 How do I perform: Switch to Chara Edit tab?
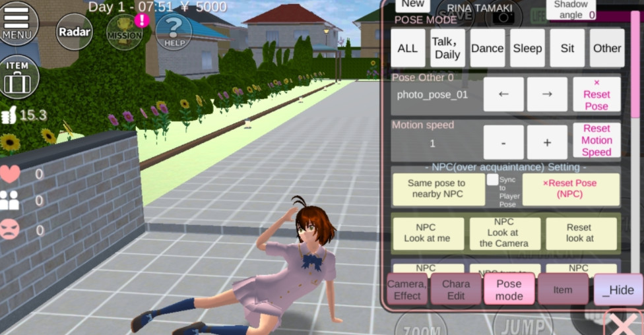pyautogui.click(x=456, y=289)
